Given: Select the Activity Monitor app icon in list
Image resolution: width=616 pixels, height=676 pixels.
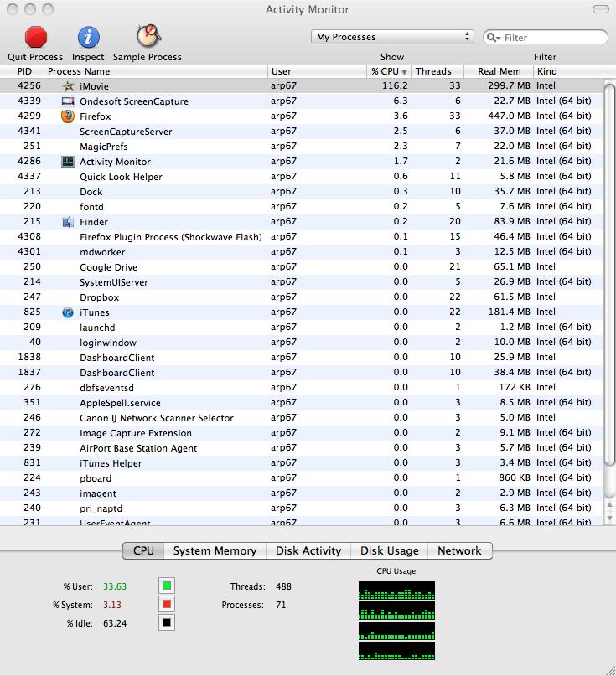Looking at the screenshot, I should tap(68, 162).
